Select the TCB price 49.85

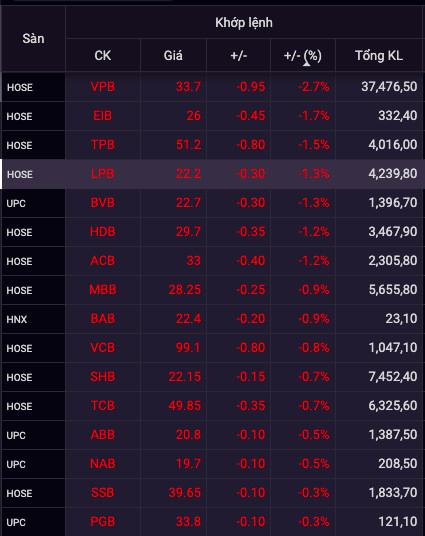pyautogui.click(x=185, y=406)
